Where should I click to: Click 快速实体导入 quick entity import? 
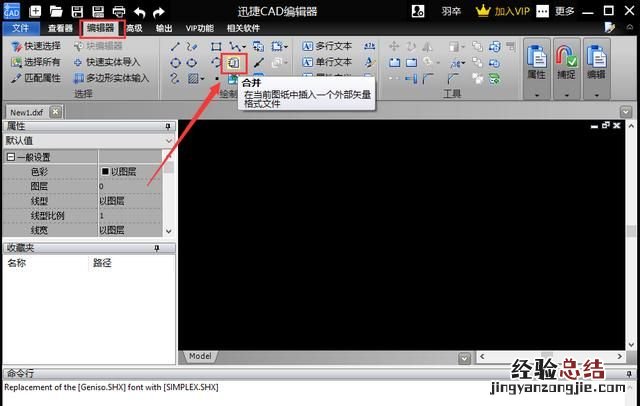107,62
